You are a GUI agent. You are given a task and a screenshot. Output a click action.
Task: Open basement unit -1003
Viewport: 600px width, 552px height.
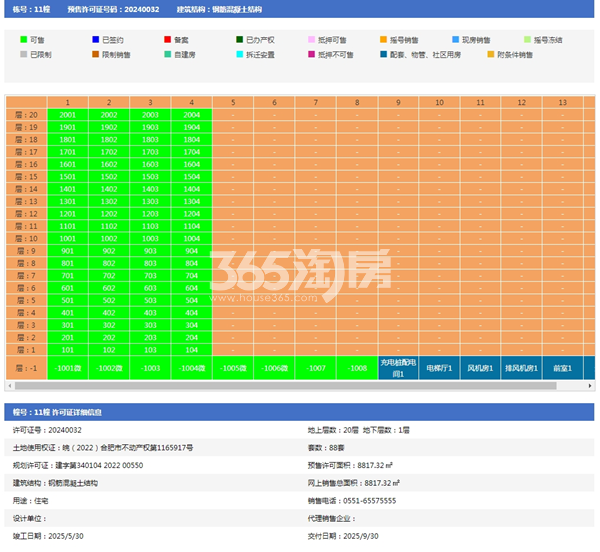click(x=150, y=368)
